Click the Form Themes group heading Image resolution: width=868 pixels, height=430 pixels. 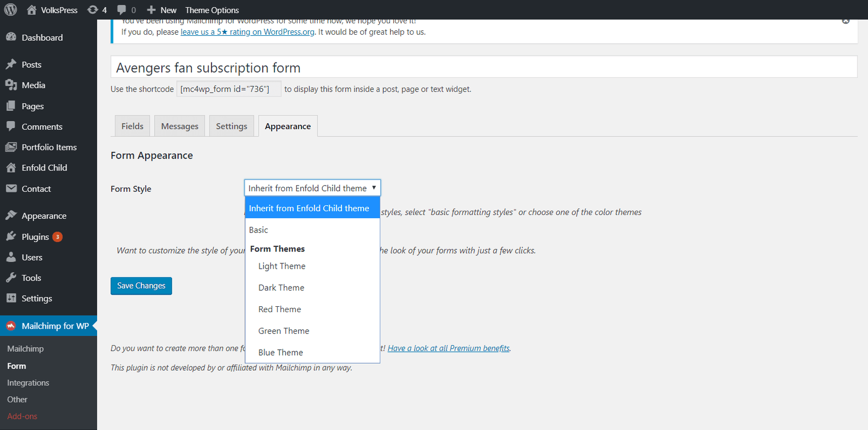277,249
